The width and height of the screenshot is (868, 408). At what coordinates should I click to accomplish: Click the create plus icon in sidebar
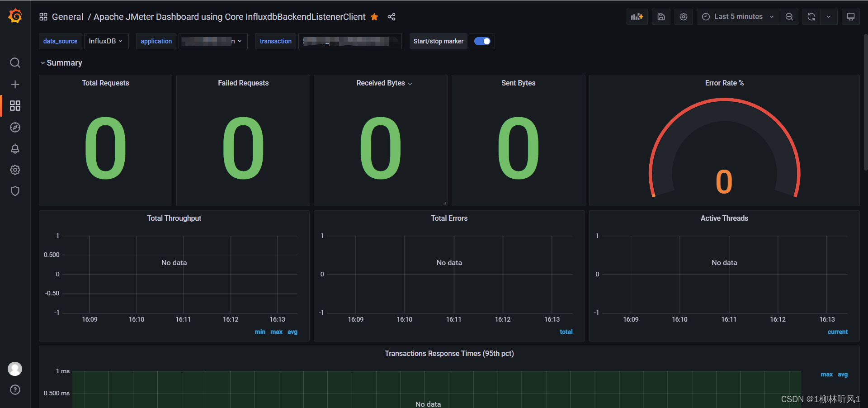(15, 85)
